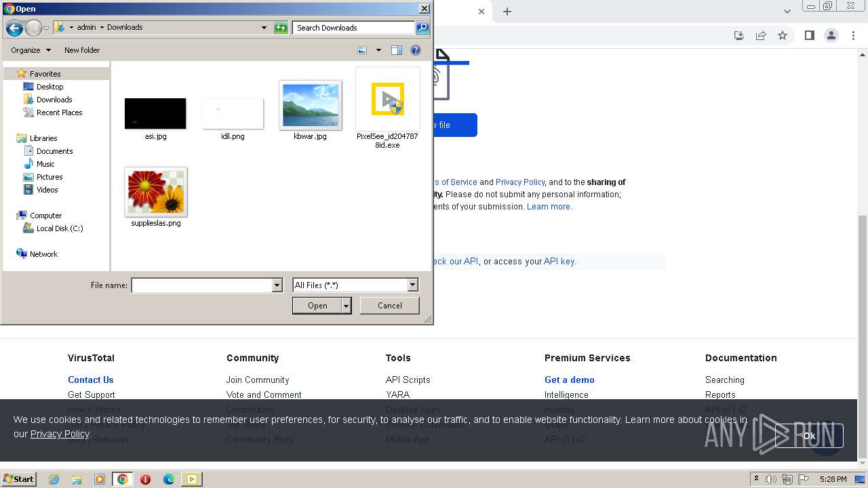
Task: Bookmark this page with the star
Action: 783,35
